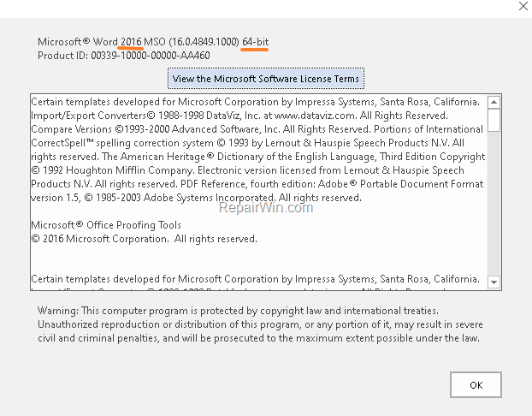
Task: Click '© 2016 Microsoft Corporation. All rights reserved.' line
Action: [144, 239]
